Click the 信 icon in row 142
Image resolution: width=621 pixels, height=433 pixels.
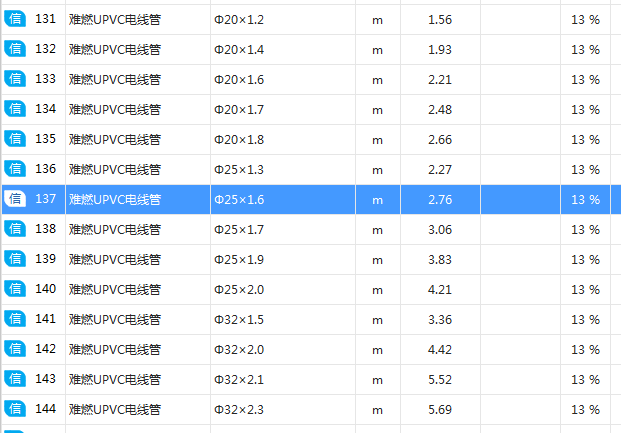15,349
